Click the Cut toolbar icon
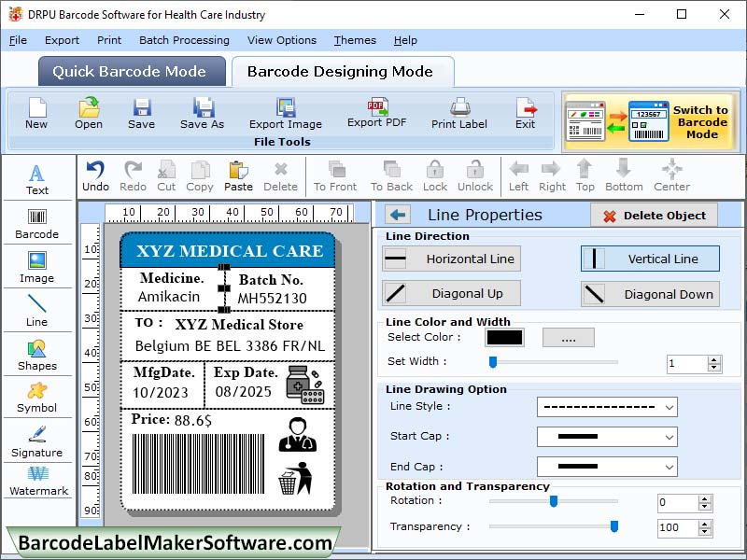 pyautogui.click(x=166, y=176)
